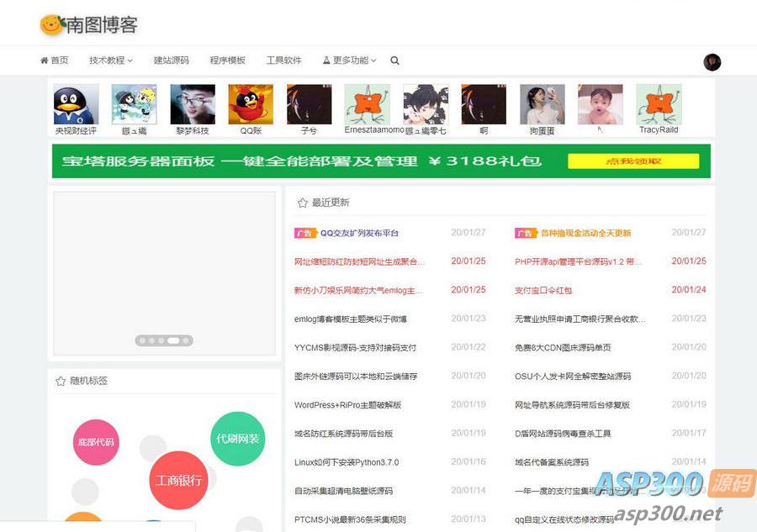Open 新仿小刀娱乐网 emlog article
The image size is (757, 532).
tap(358, 290)
